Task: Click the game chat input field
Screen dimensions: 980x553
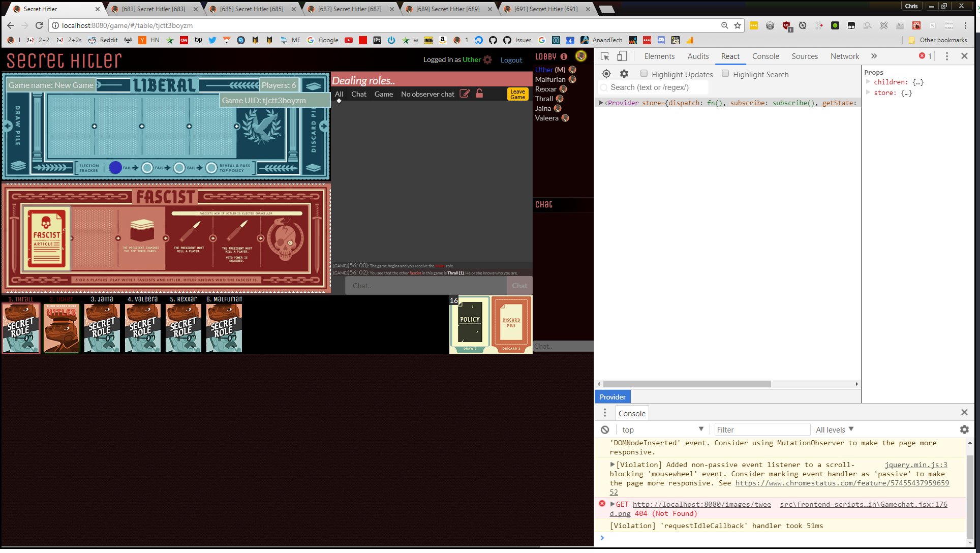Action: 426,286
